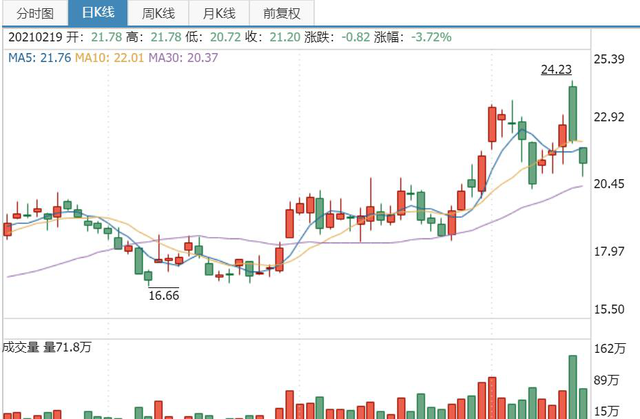640x419 pixels.
Task: Click the 15.50 price axis label
Action: [609, 309]
